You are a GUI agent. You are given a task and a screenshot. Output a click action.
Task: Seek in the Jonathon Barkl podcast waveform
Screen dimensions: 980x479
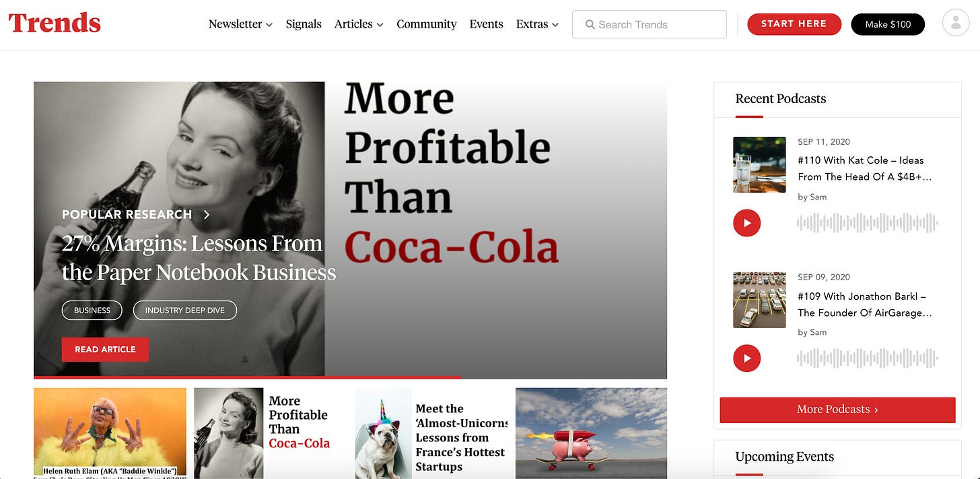coord(868,358)
